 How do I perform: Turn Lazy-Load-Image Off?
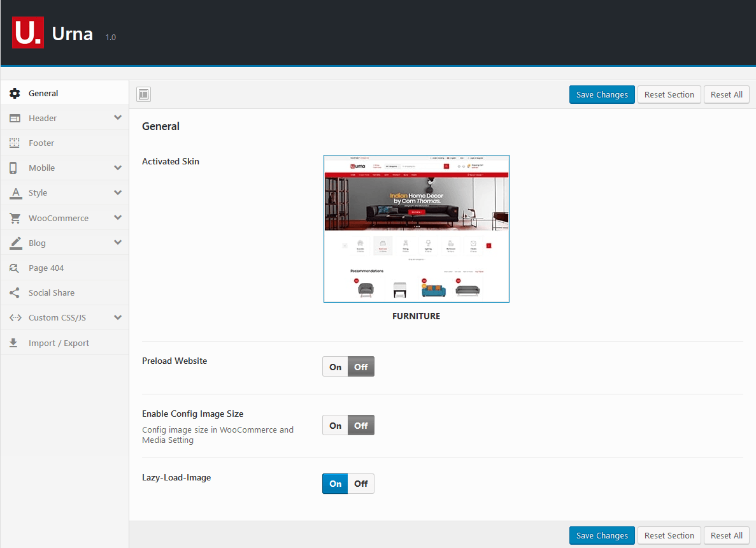(x=361, y=484)
